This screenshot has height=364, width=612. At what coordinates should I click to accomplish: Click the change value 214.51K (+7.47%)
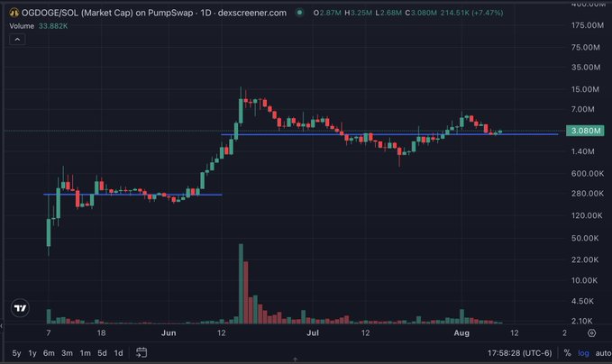471,13
